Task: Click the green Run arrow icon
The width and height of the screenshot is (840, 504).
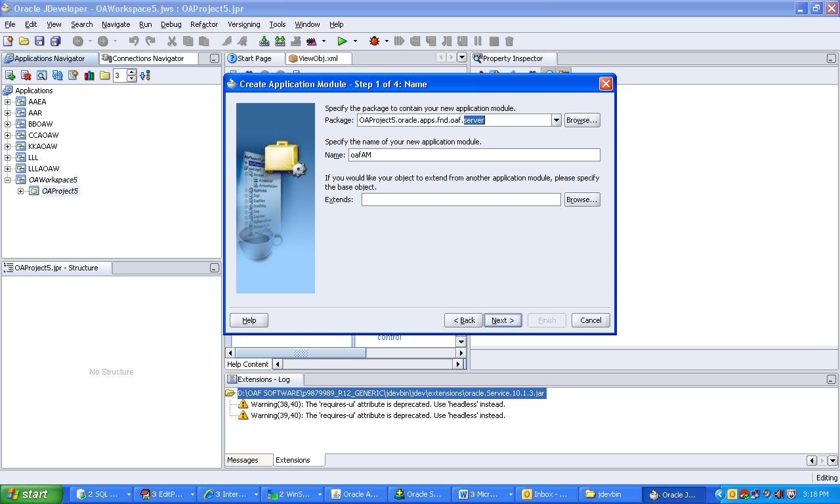Action: click(342, 41)
